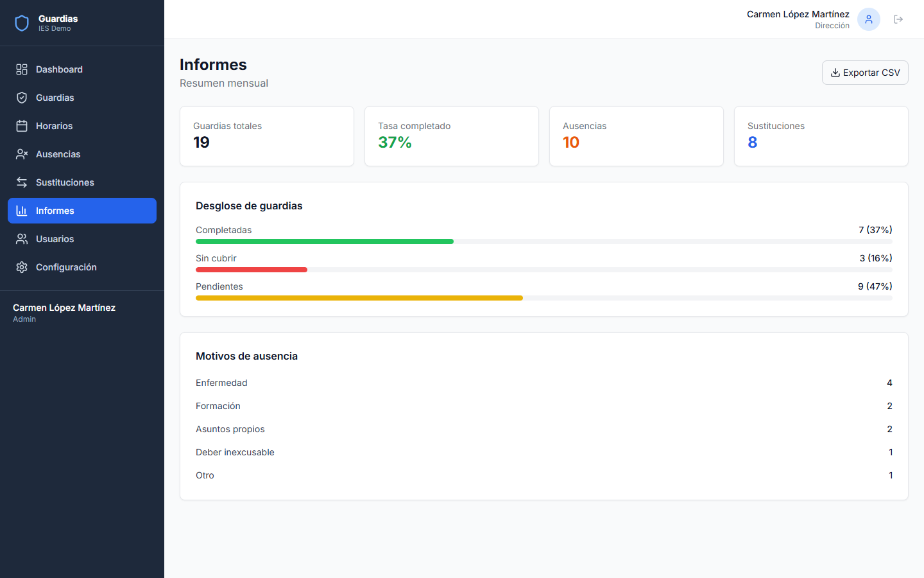Screen dimensions: 924x578
Task: Select the Tasa completado stat card
Action: click(x=452, y=136)
